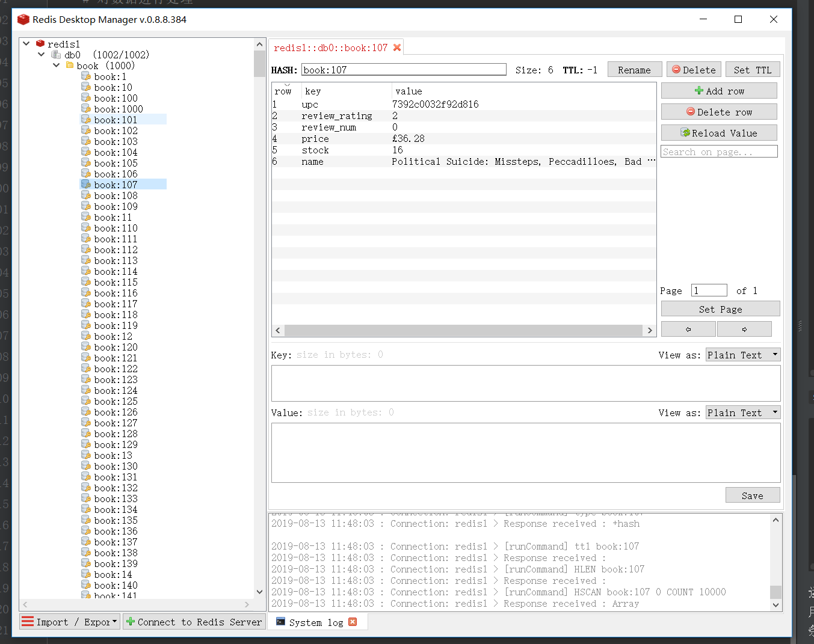Viewport: 814px width, 644px height.
Task: Open the System log tab
Action: [316, 622]
